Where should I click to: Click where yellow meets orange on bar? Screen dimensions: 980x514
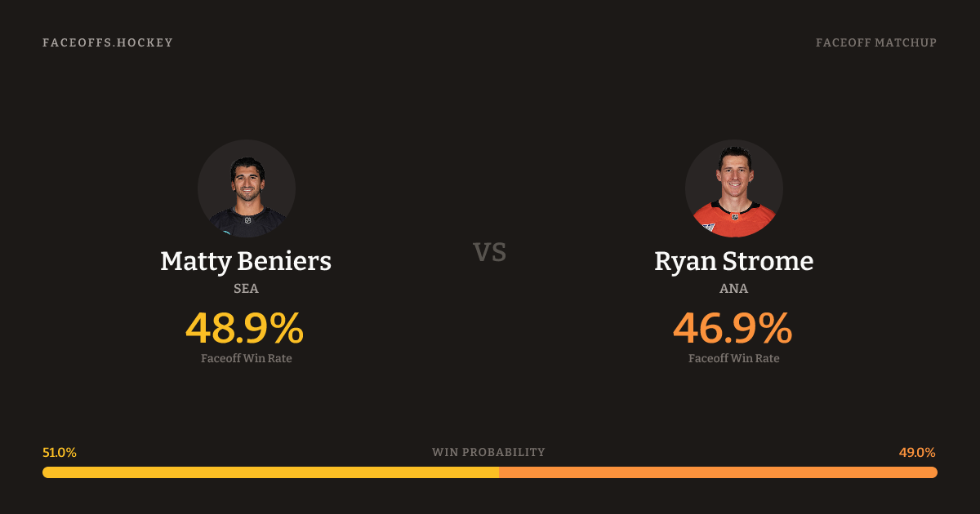point(499,472)
